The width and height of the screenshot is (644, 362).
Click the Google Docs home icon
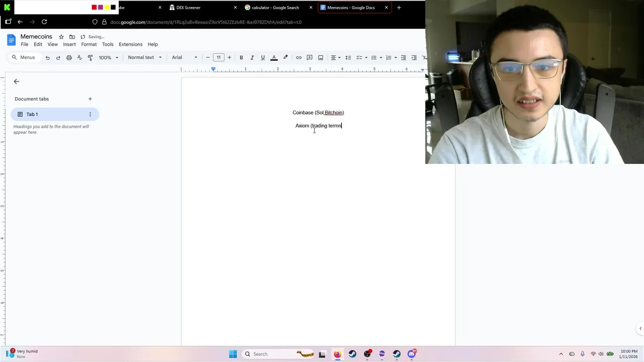pyautogui.click(x=11, y=40)
